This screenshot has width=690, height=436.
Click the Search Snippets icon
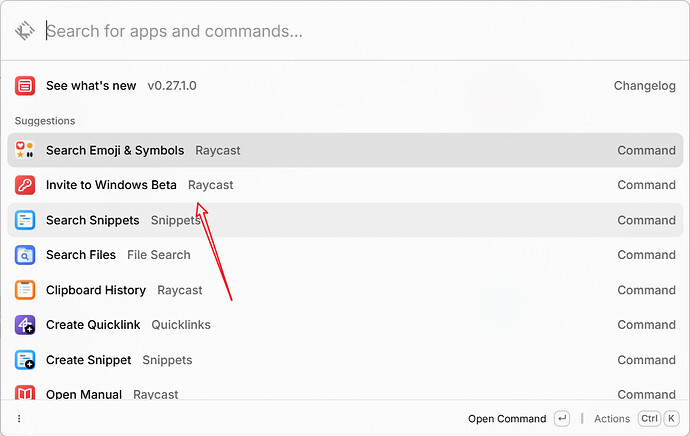pyautogui.click(x=25, y=220)
